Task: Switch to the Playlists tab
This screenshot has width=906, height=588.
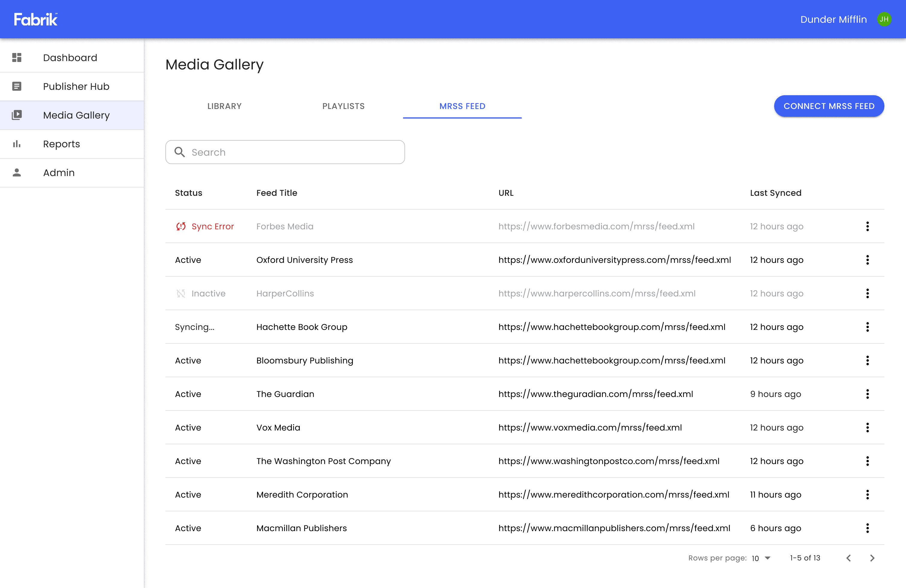Action: pos(343,106)
